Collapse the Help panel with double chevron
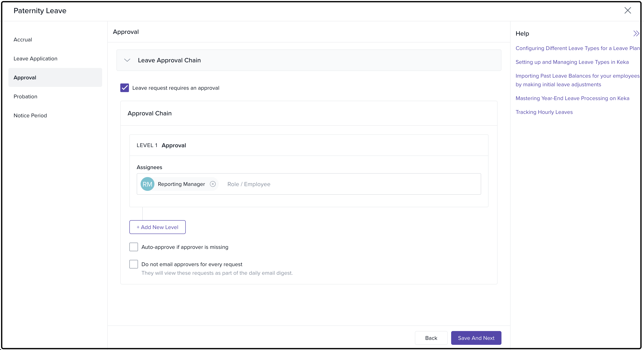 636,33
